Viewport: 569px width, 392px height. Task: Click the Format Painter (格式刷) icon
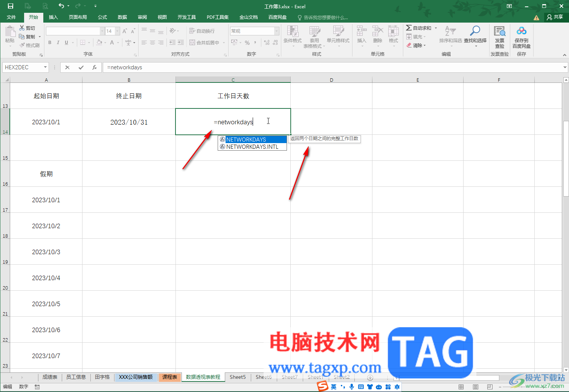(22, 45)
